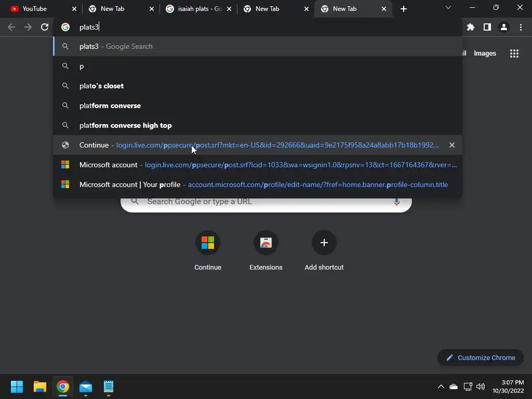Close the YouTube tab
Viewport: 532px width, 399px height.
point(74,9)
